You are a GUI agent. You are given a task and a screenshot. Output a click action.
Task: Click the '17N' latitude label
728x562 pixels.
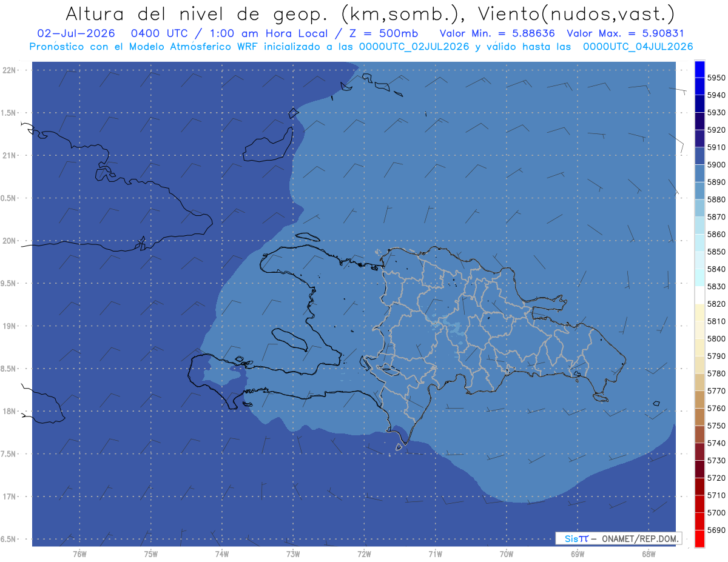(x=9, y=497)
